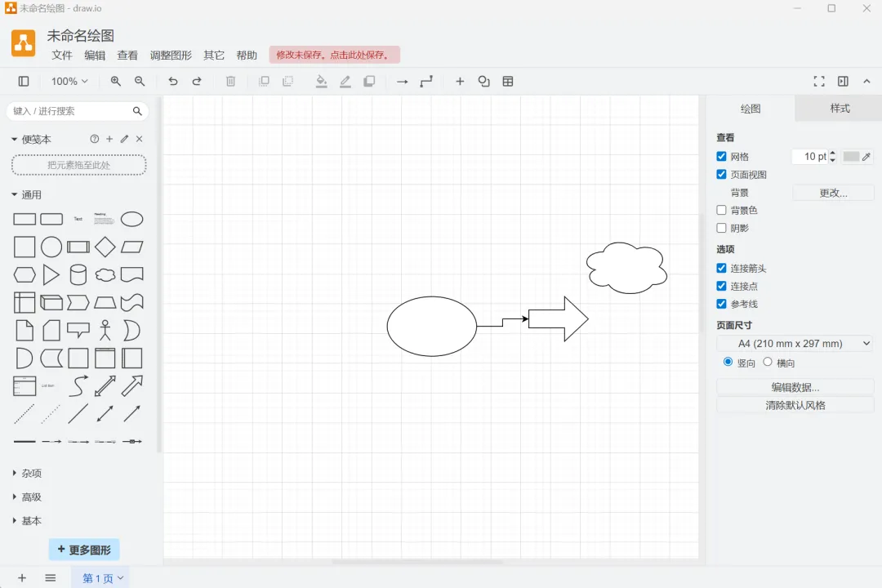882x588 pixels.
Task: Click the shape search input field
Action: 71,111
